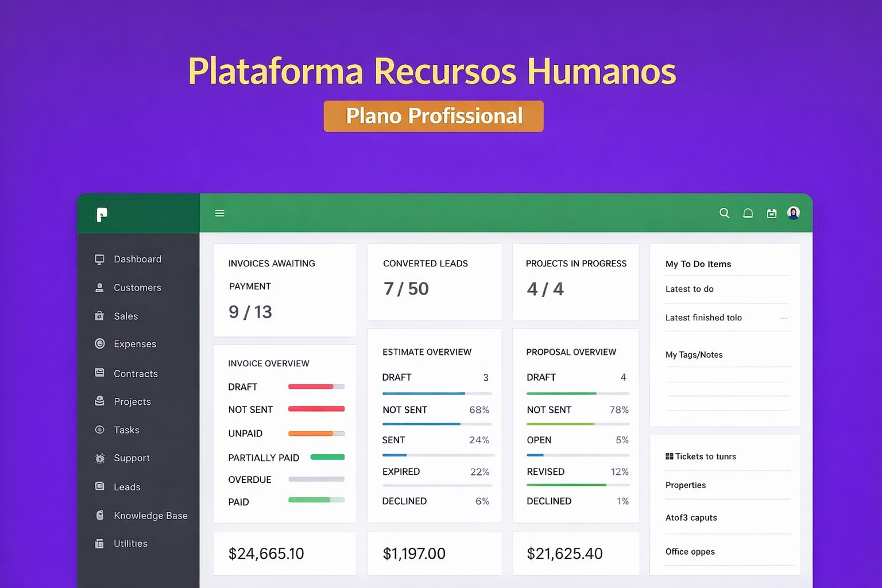Select the Dashboard icon in the sidebar
This screenshot has width=882, height=588.
[99, 259]
